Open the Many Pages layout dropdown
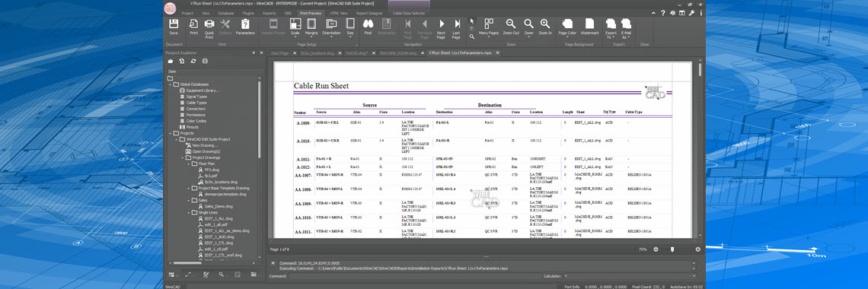This screenshot has height=289, width=868. (489, 27)
